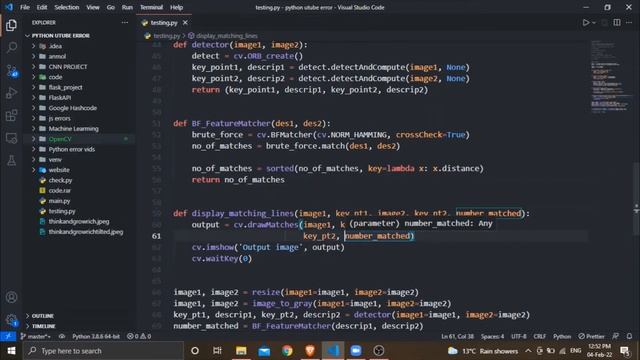Close the testing.py editor tab
Viewport: 640px width, 360px height.
[185, 22]
